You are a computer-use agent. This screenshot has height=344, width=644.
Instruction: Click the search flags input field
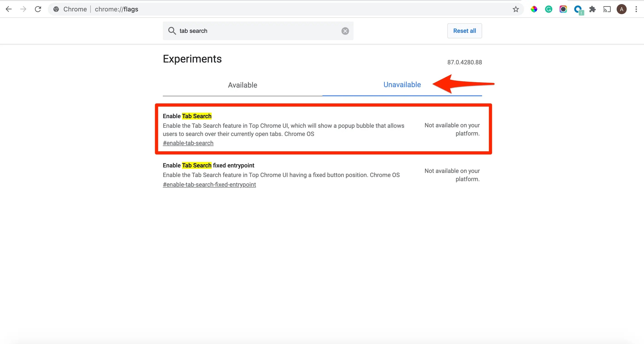tap(257, 31)
